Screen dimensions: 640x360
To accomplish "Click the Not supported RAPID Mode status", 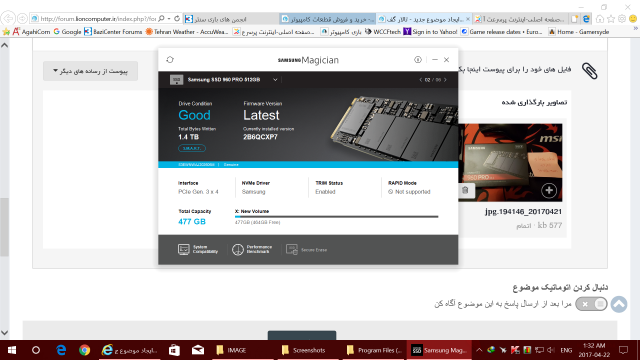I will [409, 192].
